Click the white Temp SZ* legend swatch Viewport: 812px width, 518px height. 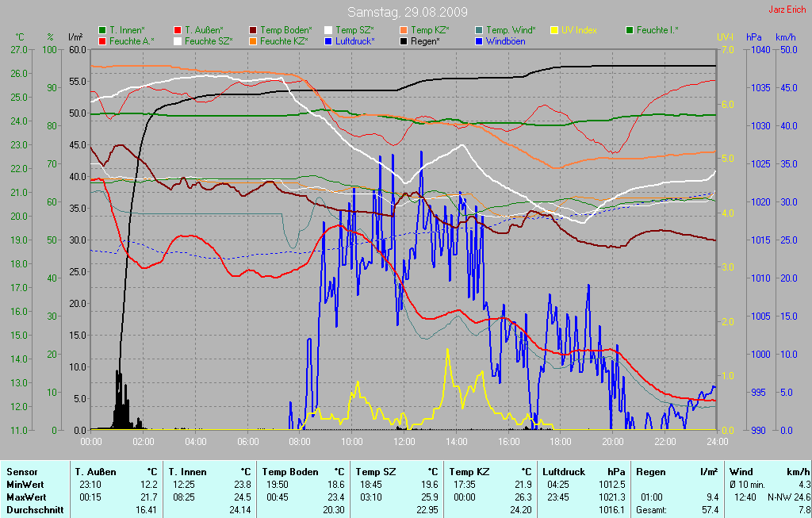click(328, 31)
